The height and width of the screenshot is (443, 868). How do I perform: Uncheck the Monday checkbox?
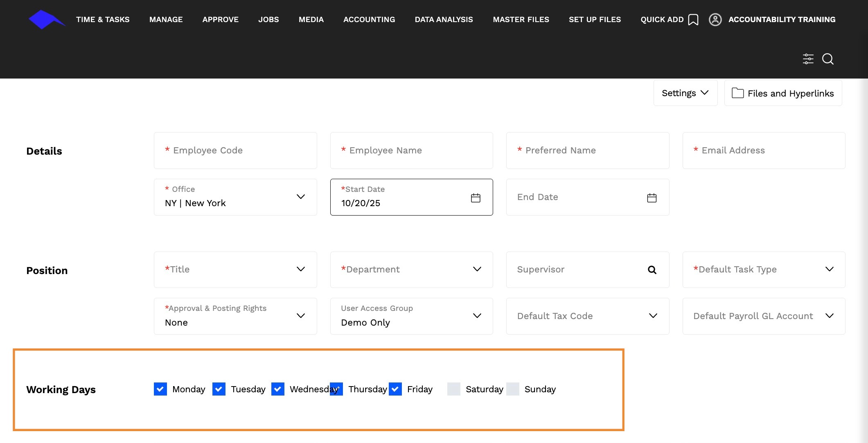pyautogui.click(x=160, y=389)
